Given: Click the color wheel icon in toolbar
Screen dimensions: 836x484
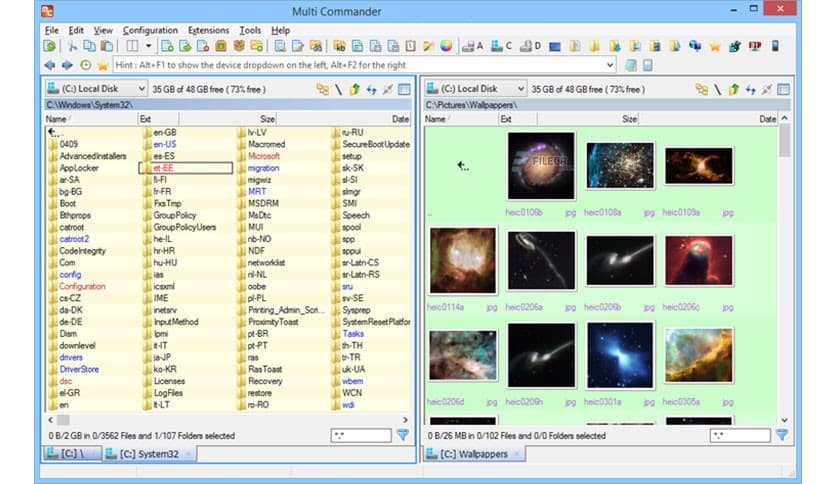Looking at the screenshot, I should pos(446,46).
